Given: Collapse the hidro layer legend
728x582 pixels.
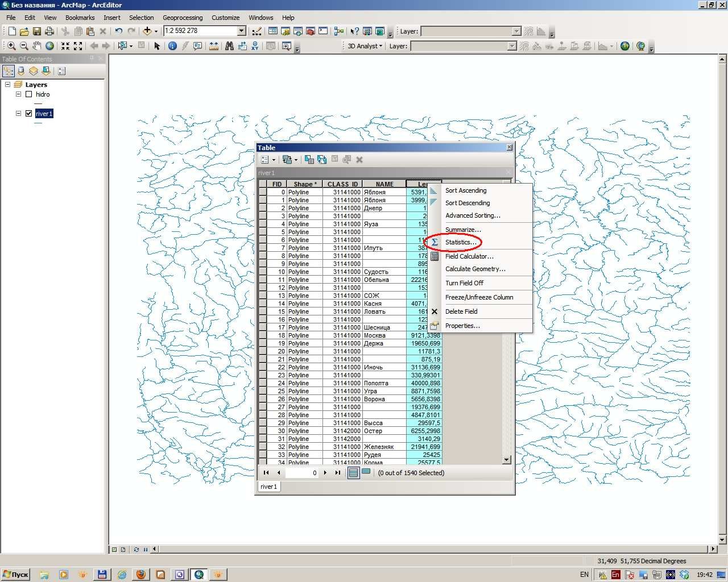Looking at the screenshot, I should 18,94.
